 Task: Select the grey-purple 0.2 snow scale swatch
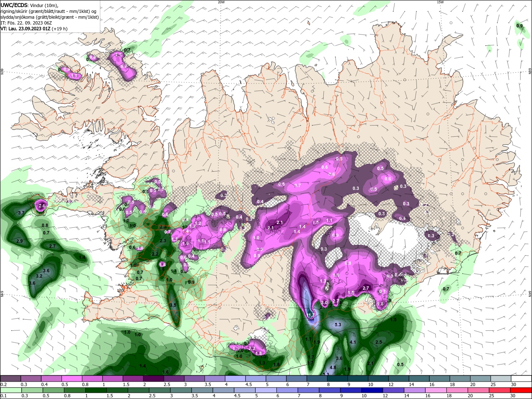click(x=10, y=379)
